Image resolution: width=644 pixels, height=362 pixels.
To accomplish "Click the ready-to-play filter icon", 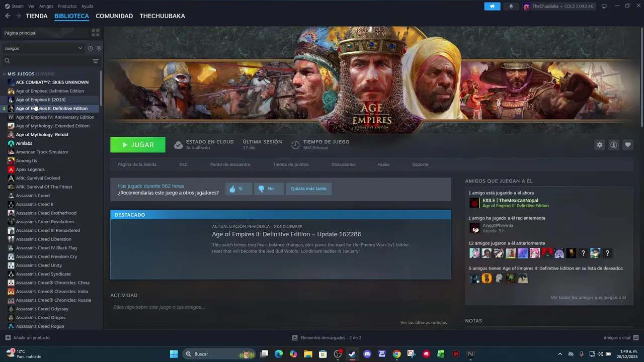I will pyautogui.click(x=99, y=48).
